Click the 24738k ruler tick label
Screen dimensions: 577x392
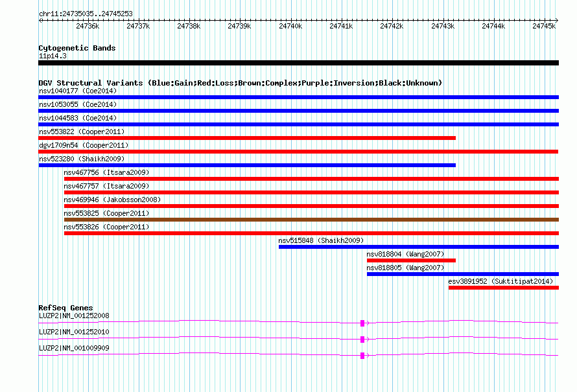189,26
